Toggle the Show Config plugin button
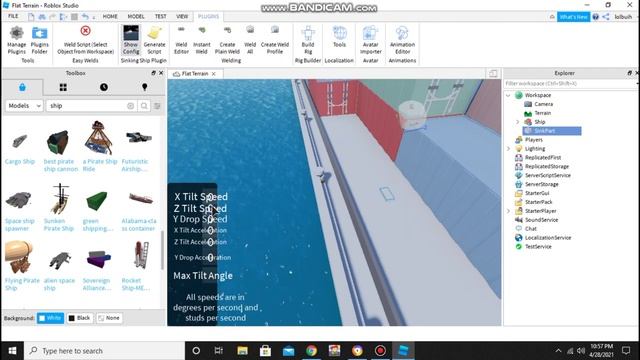640x360 pixels. [x=131, y=40]
